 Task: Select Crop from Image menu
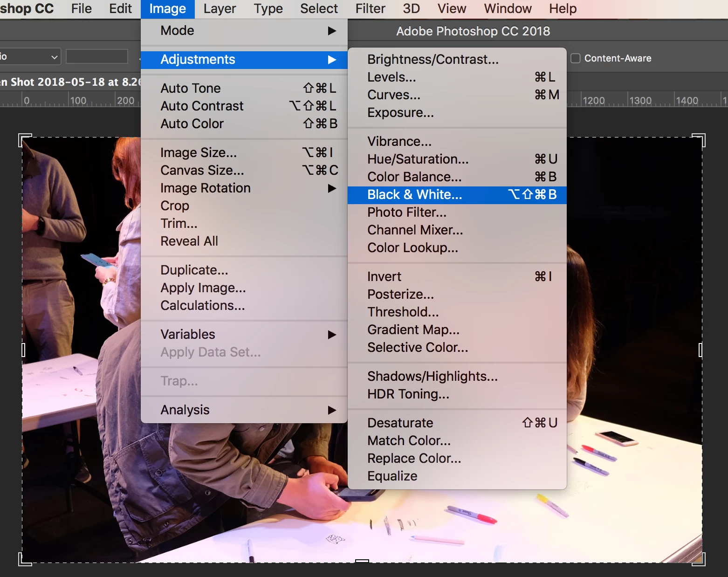tap(244, 206)
